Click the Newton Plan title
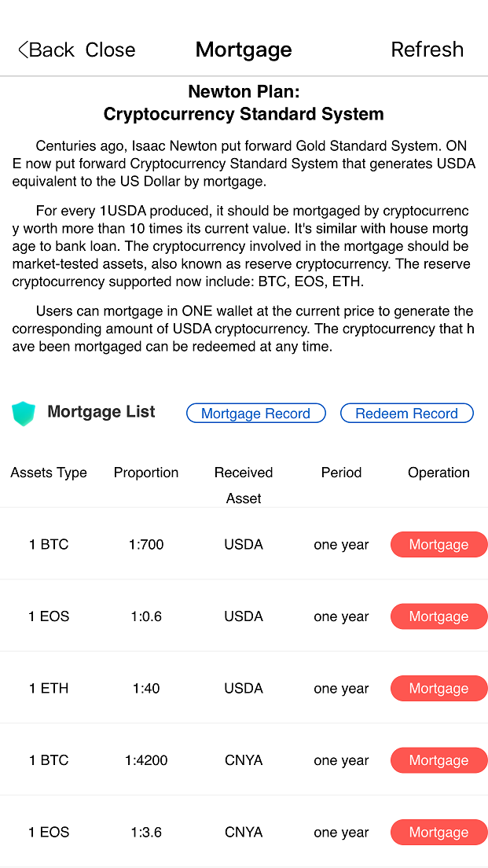488x868 pixels. 244,103
